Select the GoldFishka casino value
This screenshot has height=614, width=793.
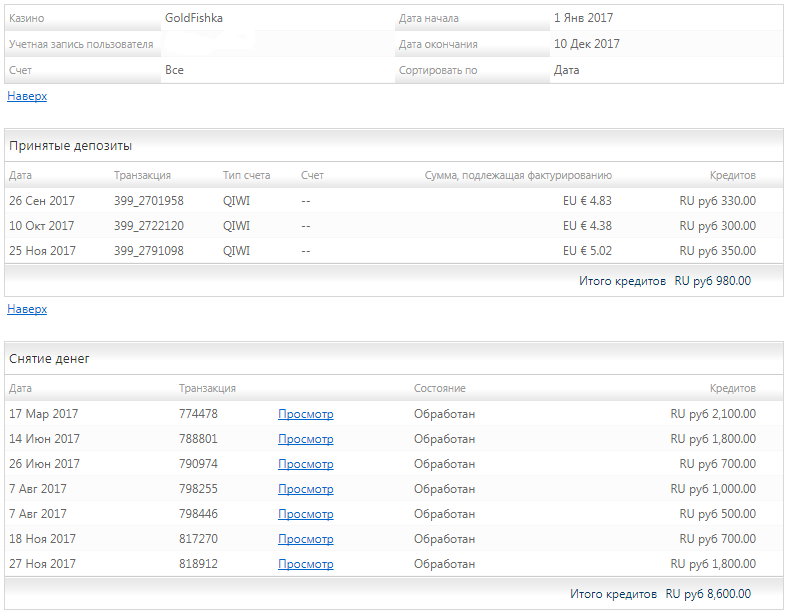click(x=195, y=18)
